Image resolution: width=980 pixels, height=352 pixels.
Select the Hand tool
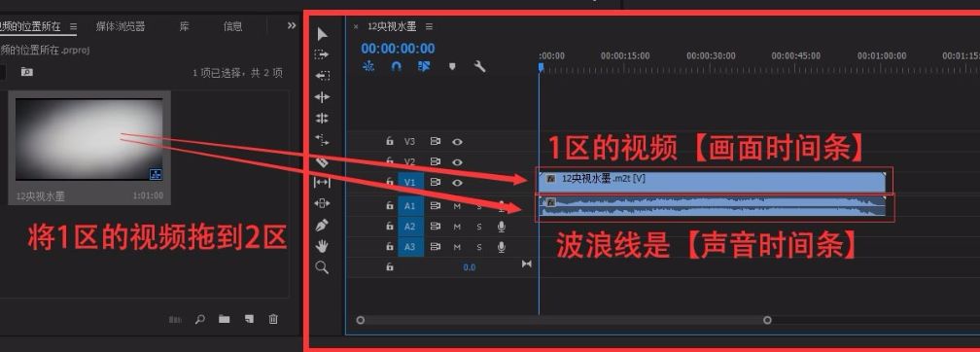[322, 246]
